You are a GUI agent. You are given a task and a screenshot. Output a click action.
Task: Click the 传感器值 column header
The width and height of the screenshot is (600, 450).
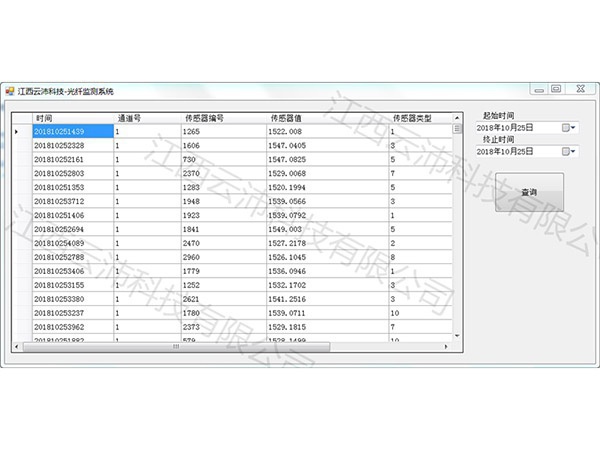[325, 117]
